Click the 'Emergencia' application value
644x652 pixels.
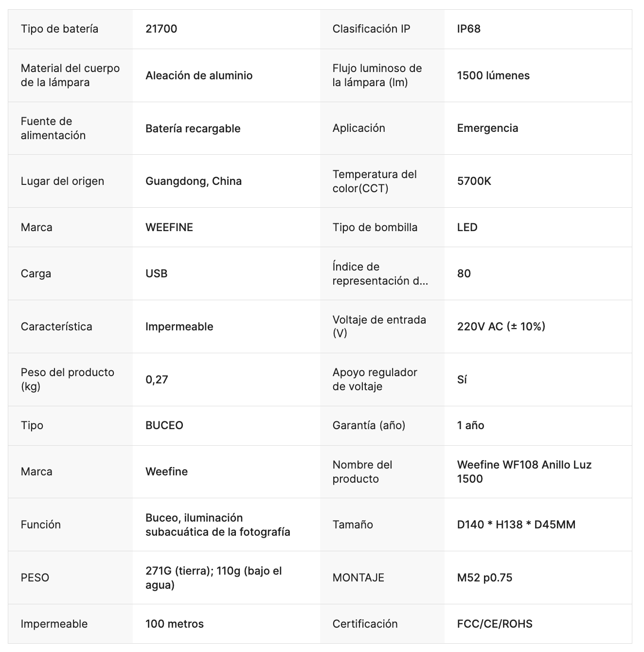(x=487, y=128)
